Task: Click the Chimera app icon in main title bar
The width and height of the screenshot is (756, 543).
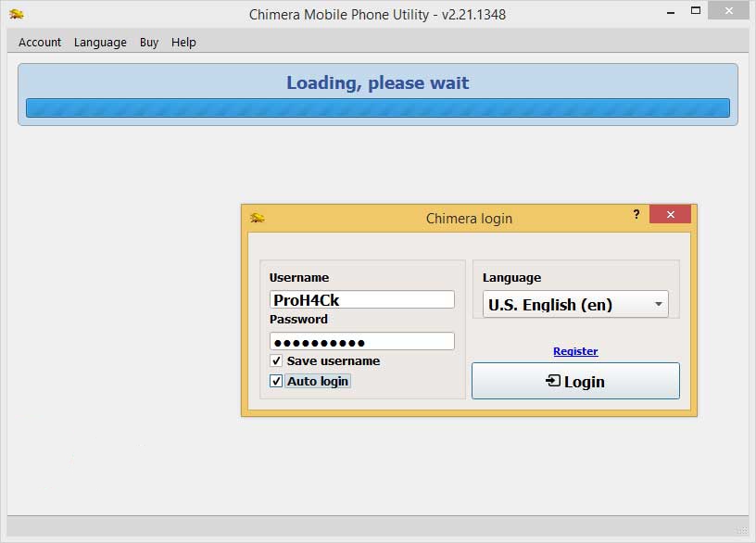Action: 17,14
